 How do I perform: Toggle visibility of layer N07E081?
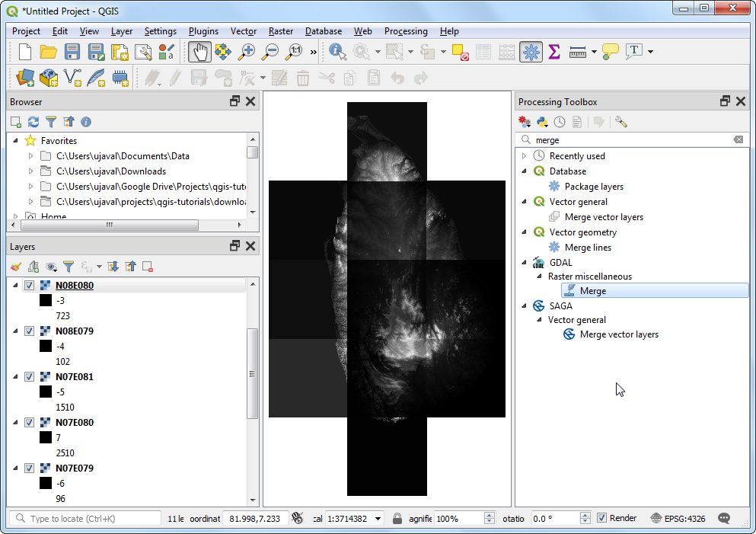pos(30,377)
